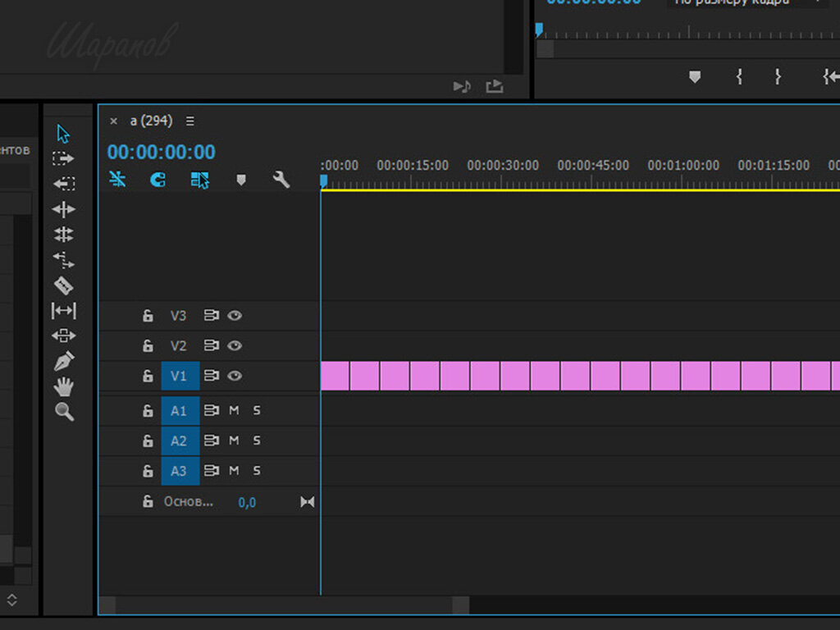Toggle sync lock for A2
Viewport: 840px width, 630px height.
(212, 441)
